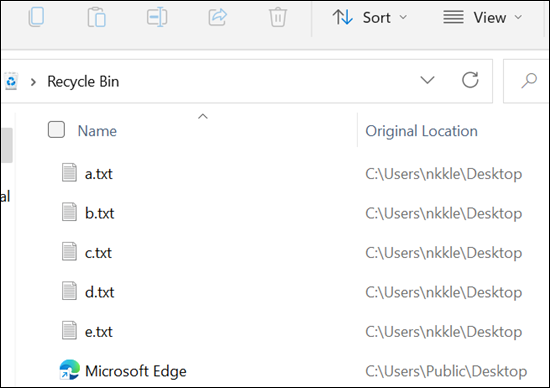Click the b.txt file name
Viewport: 550px width, 388px height.
[100, 213]
